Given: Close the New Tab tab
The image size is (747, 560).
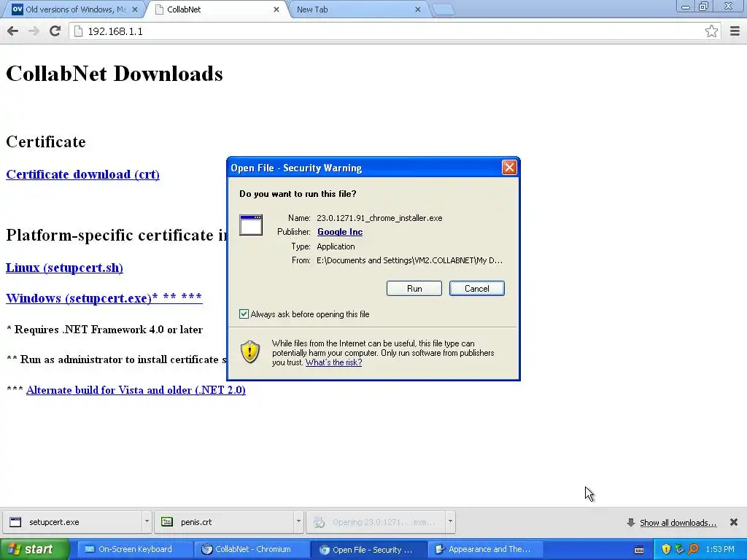Looking at the screenshot, I should 418,9.
